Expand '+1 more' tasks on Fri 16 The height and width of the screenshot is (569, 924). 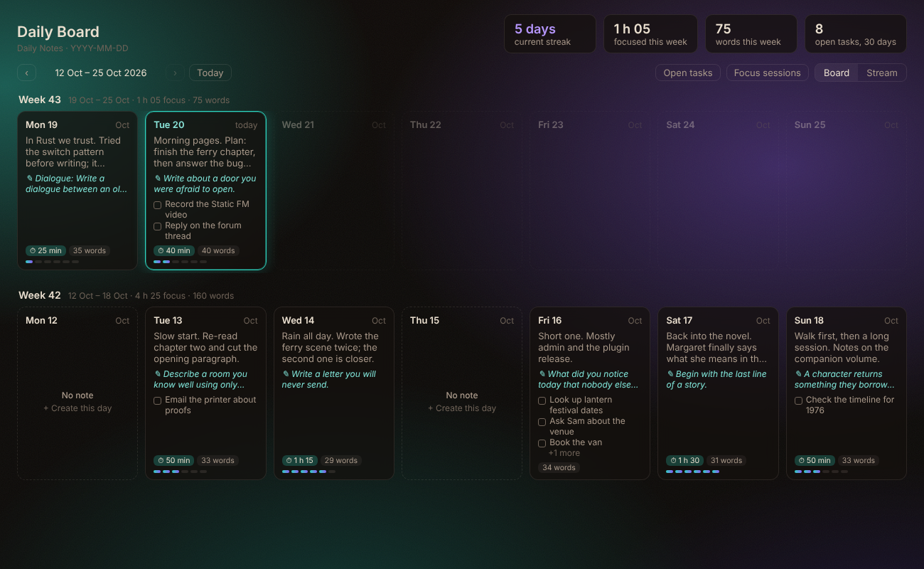coord(564,453)
